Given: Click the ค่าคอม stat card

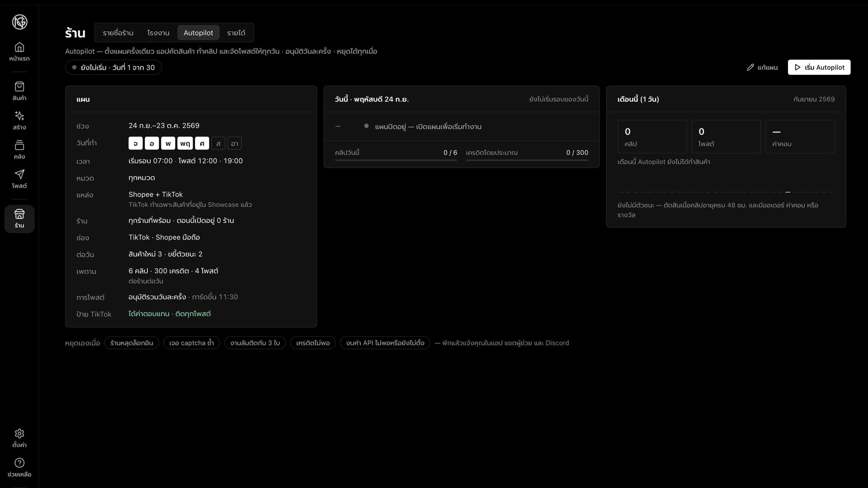Looking at the screenshot, I should tap(800, 137).
